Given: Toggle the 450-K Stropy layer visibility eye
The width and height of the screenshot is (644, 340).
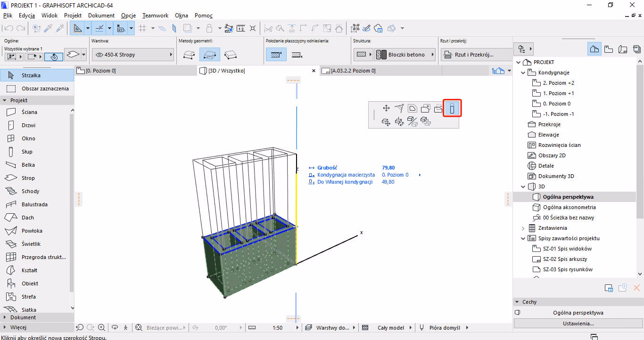Looking at the screenshot, I should (99, 54).
